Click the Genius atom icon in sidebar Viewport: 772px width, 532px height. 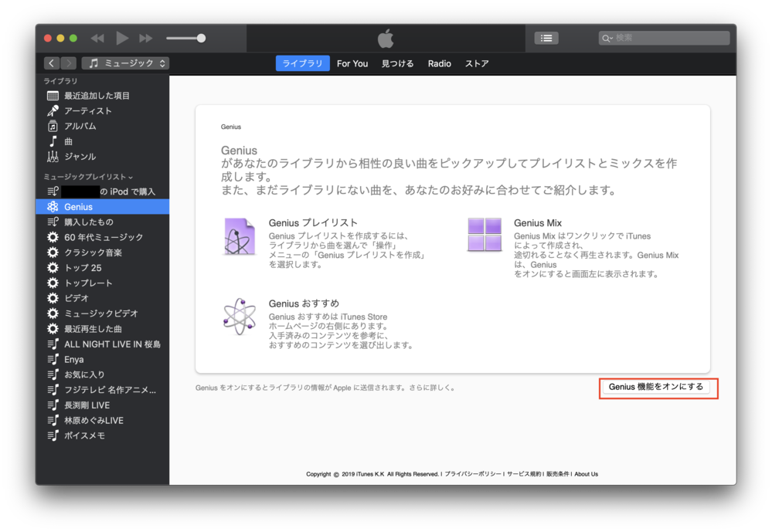click(x=53, y=207)
